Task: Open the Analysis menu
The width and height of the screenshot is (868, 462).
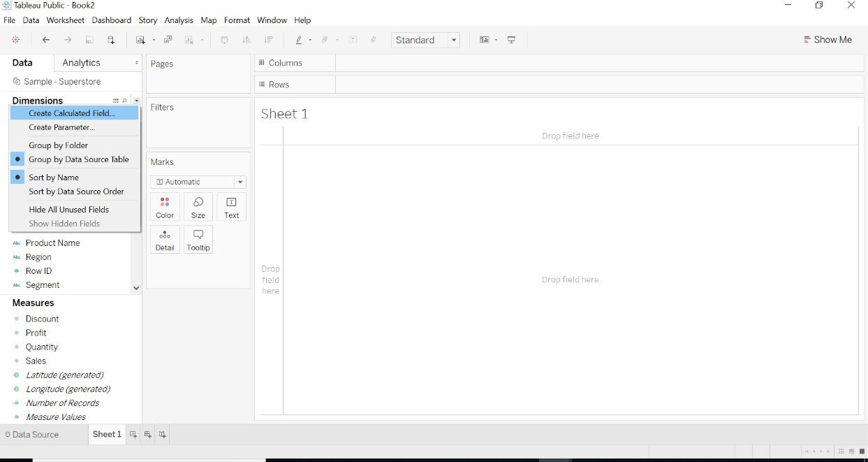Action: [179, 20]
